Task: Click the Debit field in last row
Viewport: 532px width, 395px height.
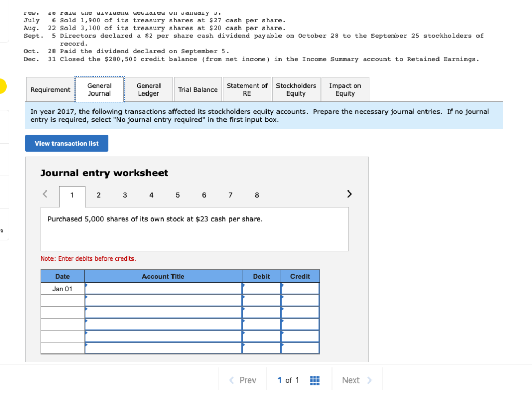Action: click(261, 348)
